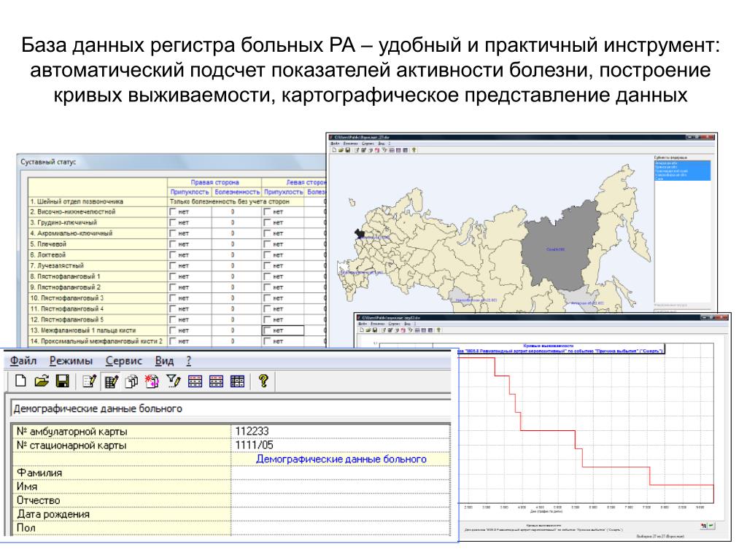Click the row label 1. Шейный отдел позвоночника

click(x=77, y=201)
